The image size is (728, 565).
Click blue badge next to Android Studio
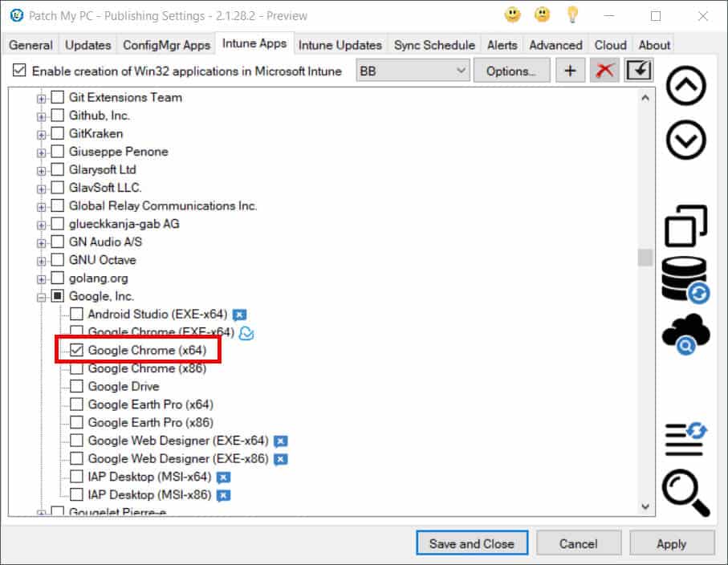[239, 315]
